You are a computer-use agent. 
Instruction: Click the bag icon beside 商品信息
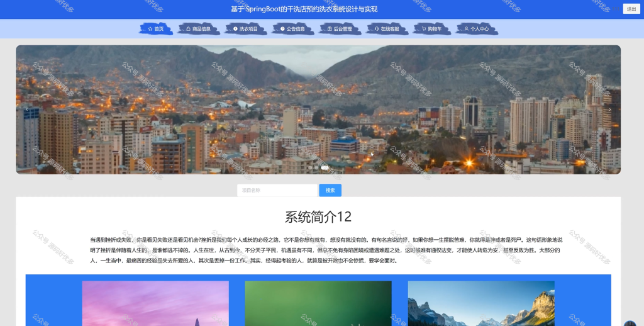(x=188, y=29)
